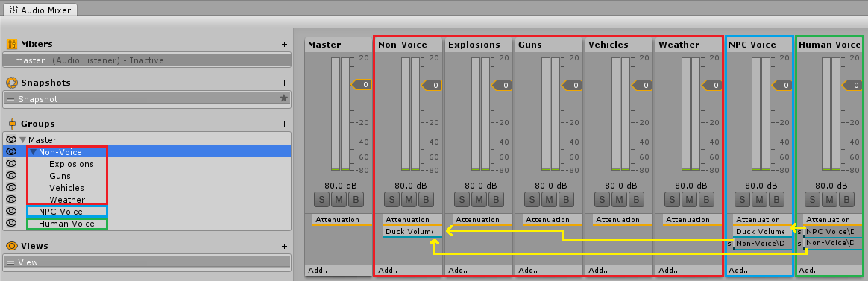Toggle visibility of Explosions group
This screenshot has width=868, height=281.
point(11,164)
